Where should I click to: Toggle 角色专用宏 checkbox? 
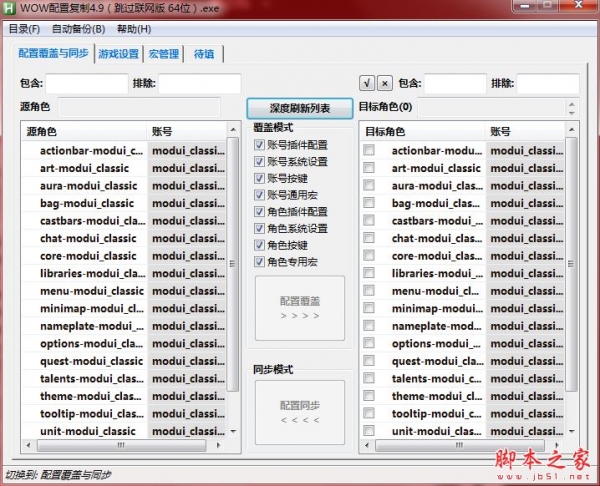pos(259,262)
